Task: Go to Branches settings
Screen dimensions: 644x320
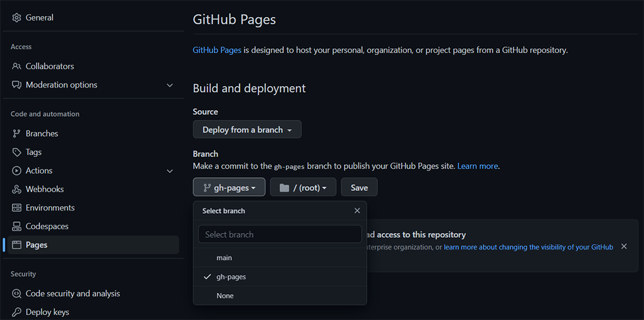Action: [x=42, y=133]
